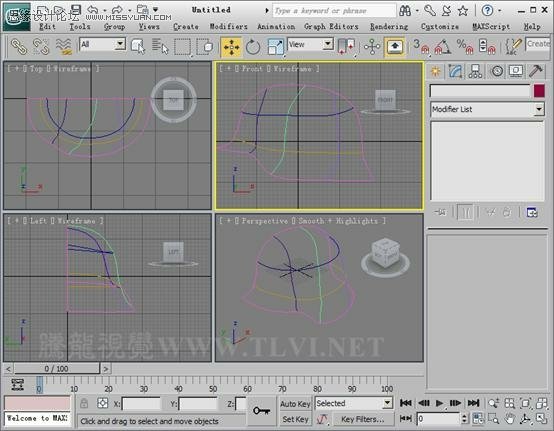The image size is (554, 431).
Task: Click the time slider 0 / 100
Action: [x=57, y=369]
